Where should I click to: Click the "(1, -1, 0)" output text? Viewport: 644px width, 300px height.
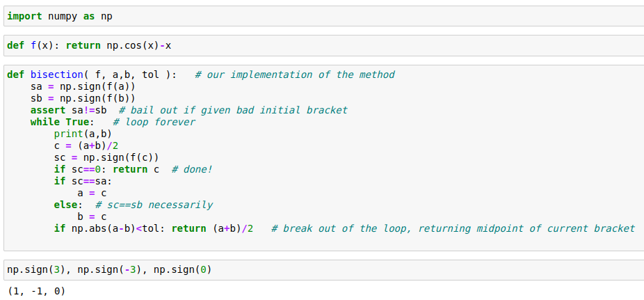click(36, 291)
